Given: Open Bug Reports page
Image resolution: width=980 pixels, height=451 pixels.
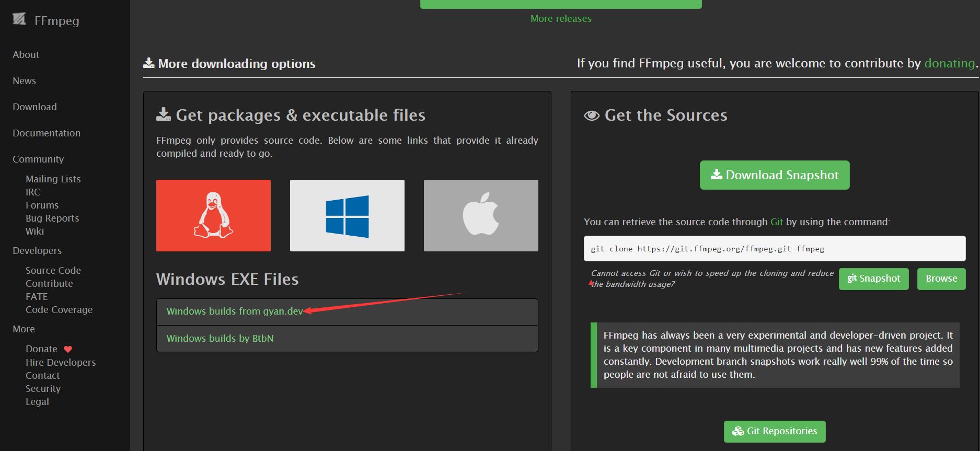Looking at the screenshot, I should pos(52,218).
